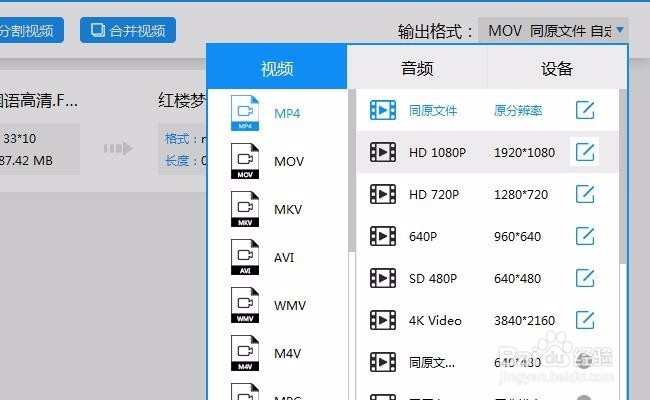Click film icon beside 同原文件 原分辨率

383,110
